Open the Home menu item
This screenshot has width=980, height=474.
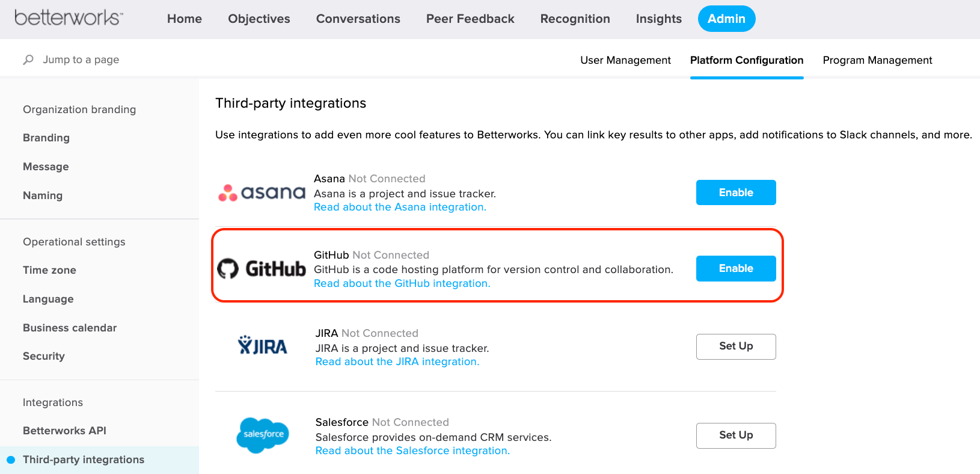[x=185, y=19]
